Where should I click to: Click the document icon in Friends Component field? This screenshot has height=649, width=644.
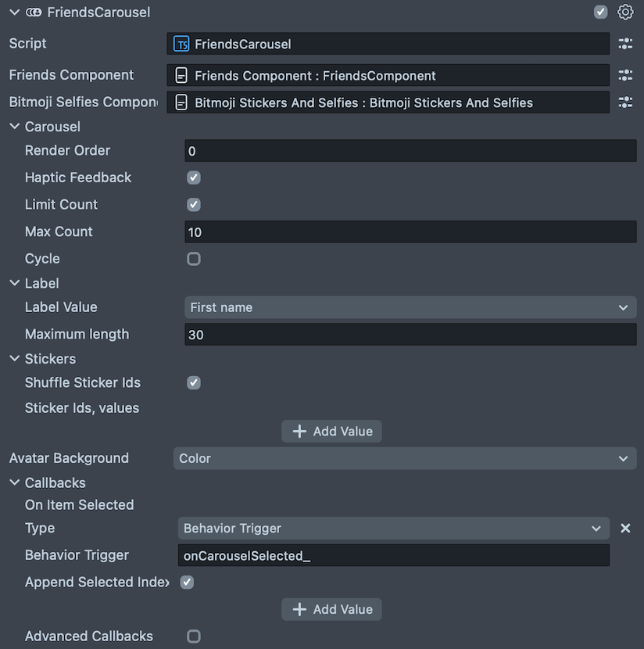coord(181,75)
